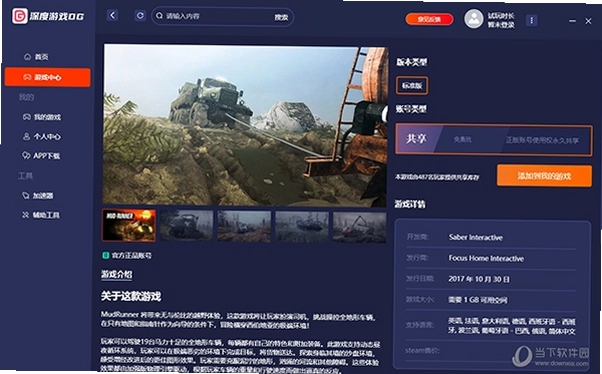Click the gamepad icon beside 我的游戏
This screenshot has height=374, width=602.
point(26,117)
